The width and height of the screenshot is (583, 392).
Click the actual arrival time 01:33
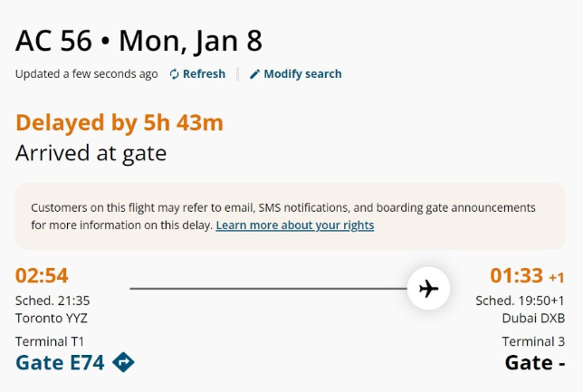(516, 275)
